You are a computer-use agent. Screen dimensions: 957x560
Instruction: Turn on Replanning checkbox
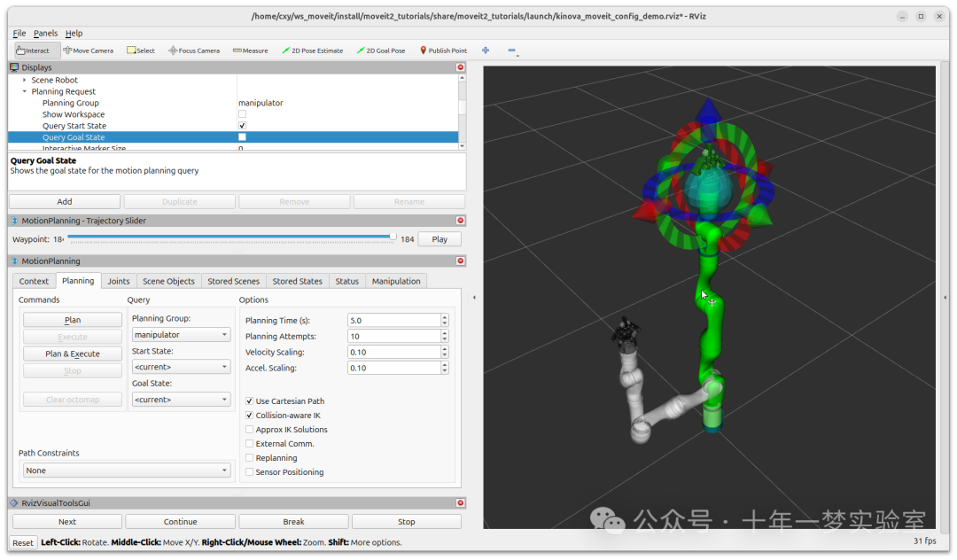[x=249, y=457]
